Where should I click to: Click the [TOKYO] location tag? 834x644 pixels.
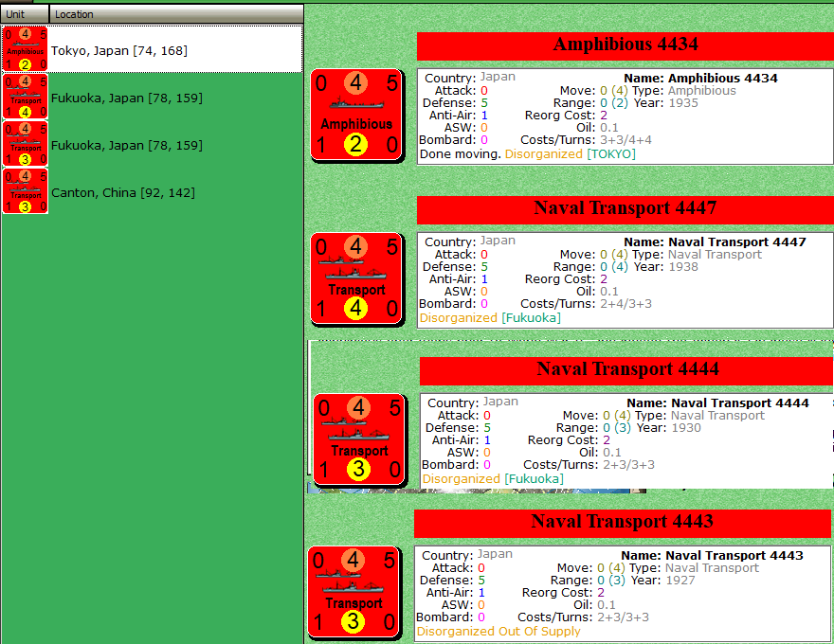pos(611,154)
